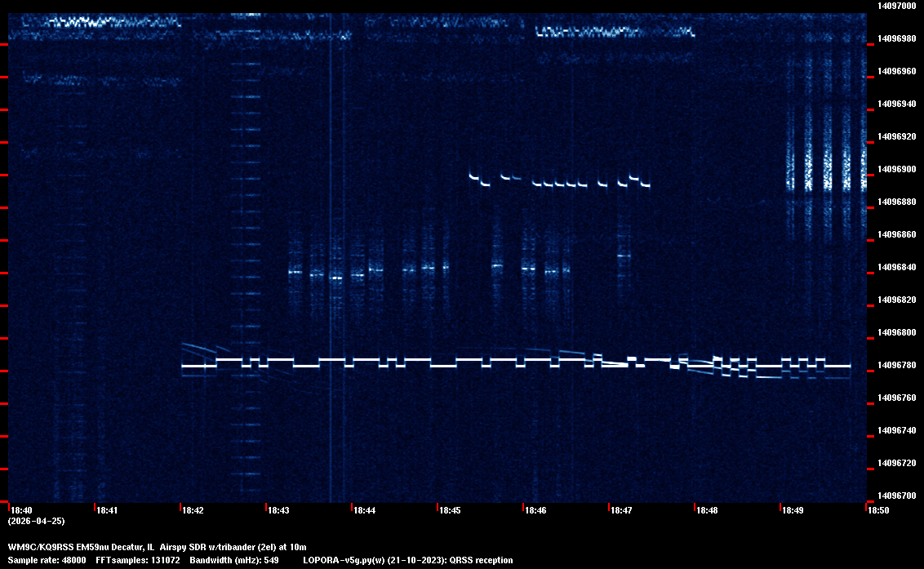Click the 14097000 frequency label
The width and height of the screenshot is (924, 569).
click(x=897, y=6)
